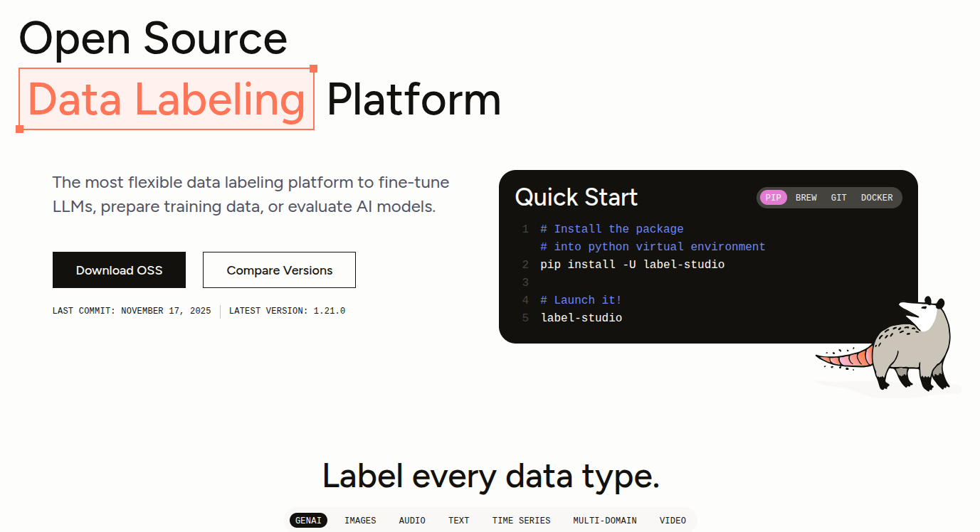Screen dimensions: 980x532
Task: Choose the GIT install tab
Action: pos(838,198)
